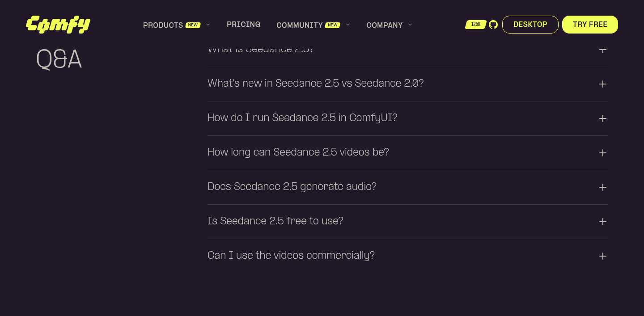Expand 'Is Seedance 2.5 free to use?'

coord(408,222)
